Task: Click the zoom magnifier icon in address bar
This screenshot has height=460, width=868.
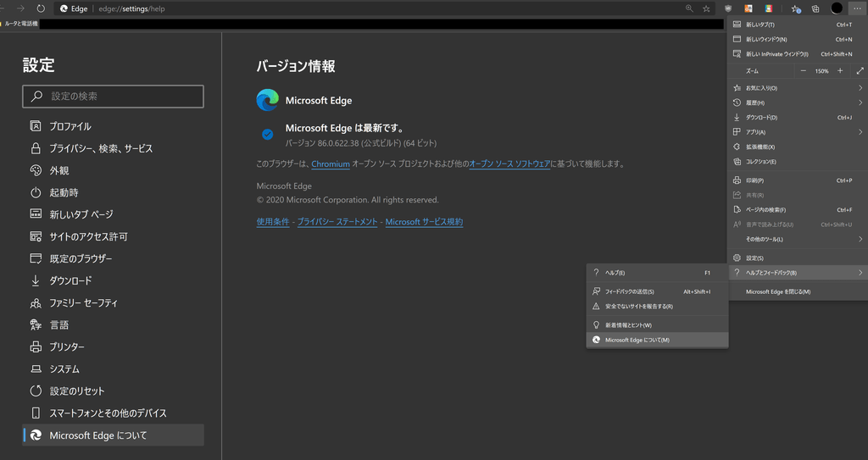Action: tap(689, 8)
